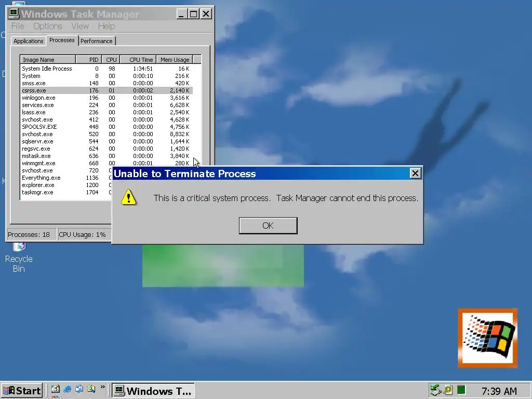Sort by the CPU column header
This screenshot has width=532, height=399.
(x=111, y=60)
